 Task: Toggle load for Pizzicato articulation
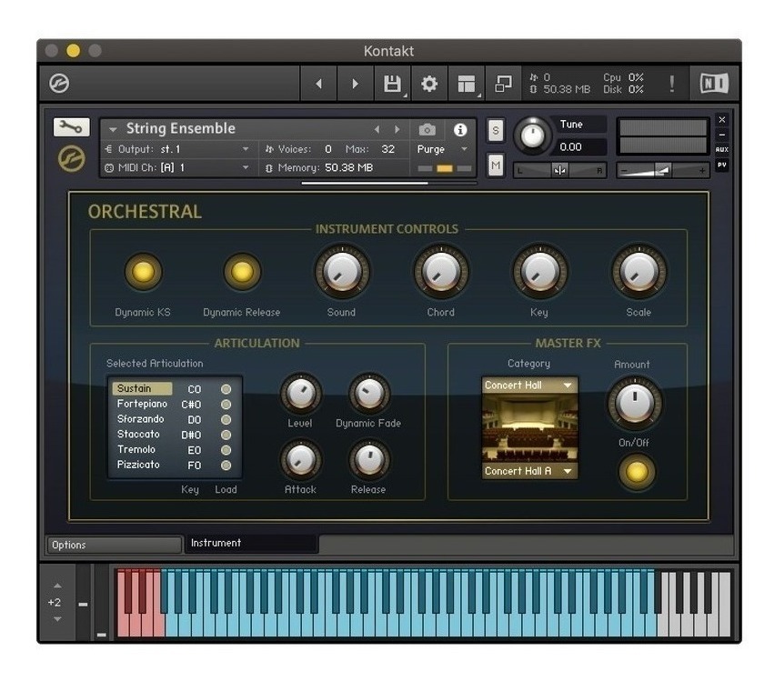coord(226,465)
